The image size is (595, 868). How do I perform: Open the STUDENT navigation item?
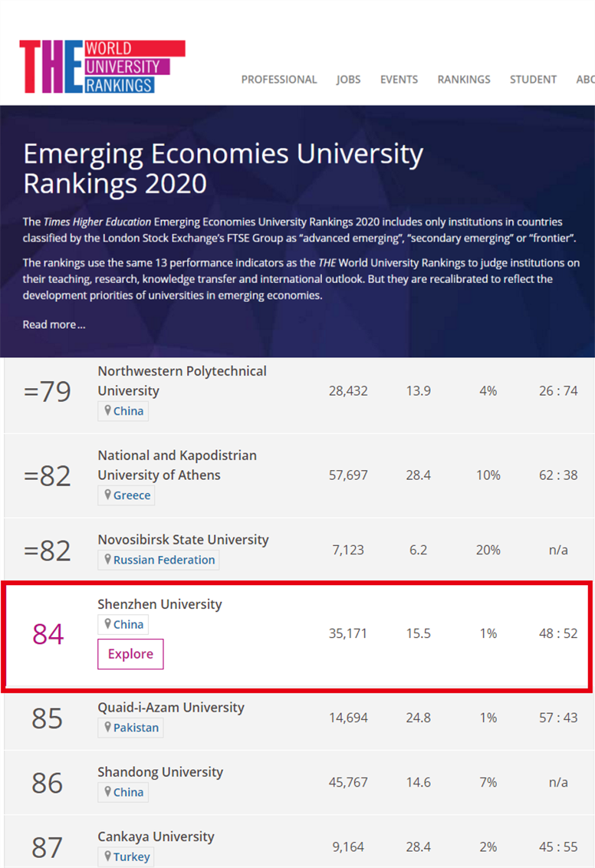click(x=532, y=79)
